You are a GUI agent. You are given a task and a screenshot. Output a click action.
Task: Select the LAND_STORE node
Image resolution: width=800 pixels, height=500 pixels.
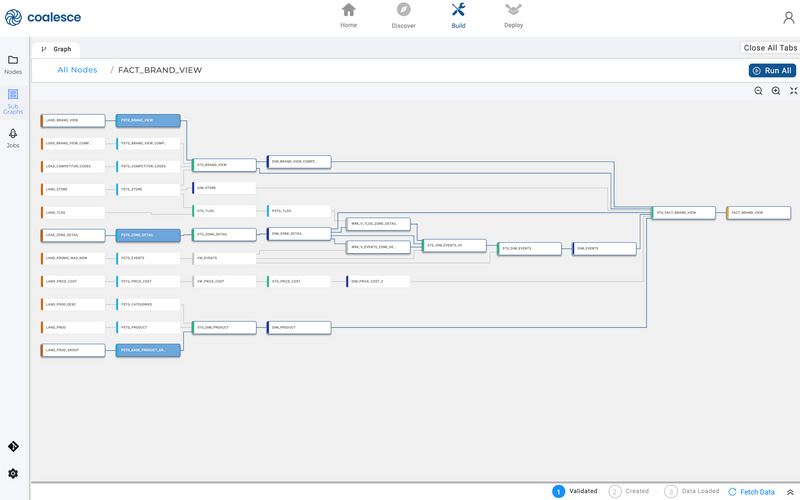(73, 189)
